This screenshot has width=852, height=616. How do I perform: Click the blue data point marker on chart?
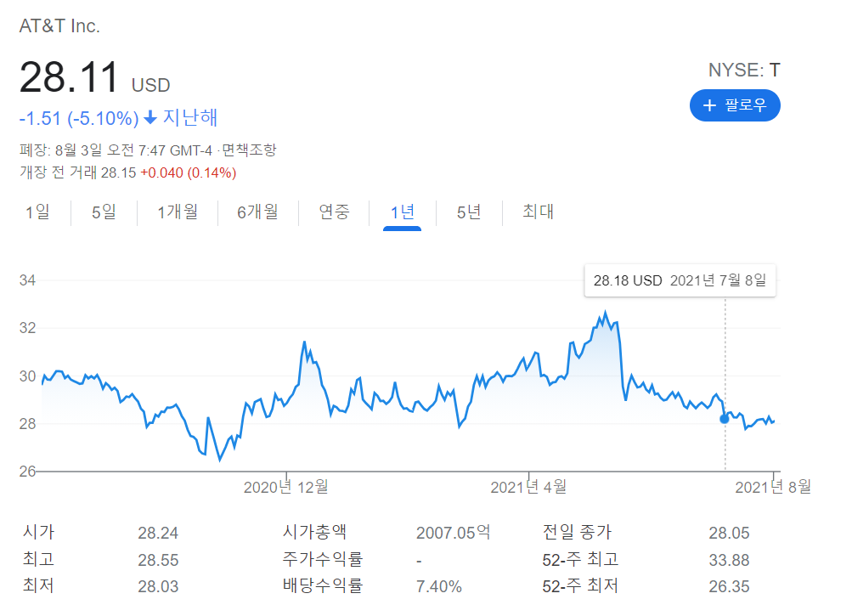(x=725, y=419)
